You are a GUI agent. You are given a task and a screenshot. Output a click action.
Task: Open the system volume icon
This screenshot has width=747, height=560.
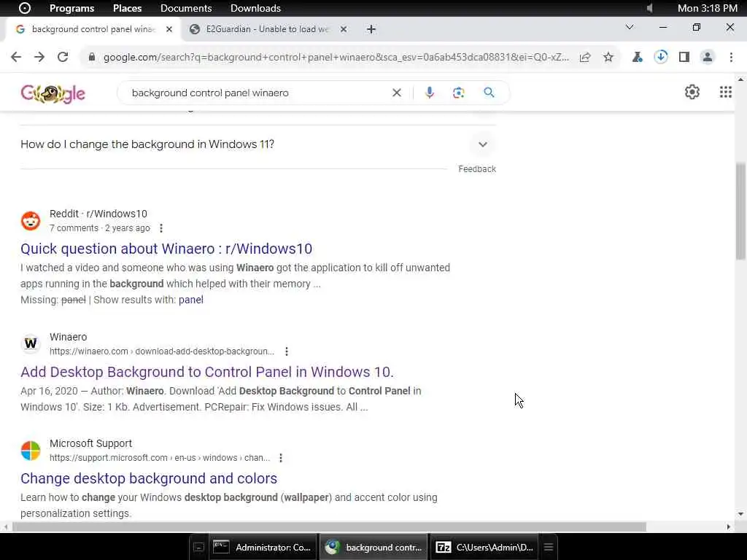(x=650, y=8)
